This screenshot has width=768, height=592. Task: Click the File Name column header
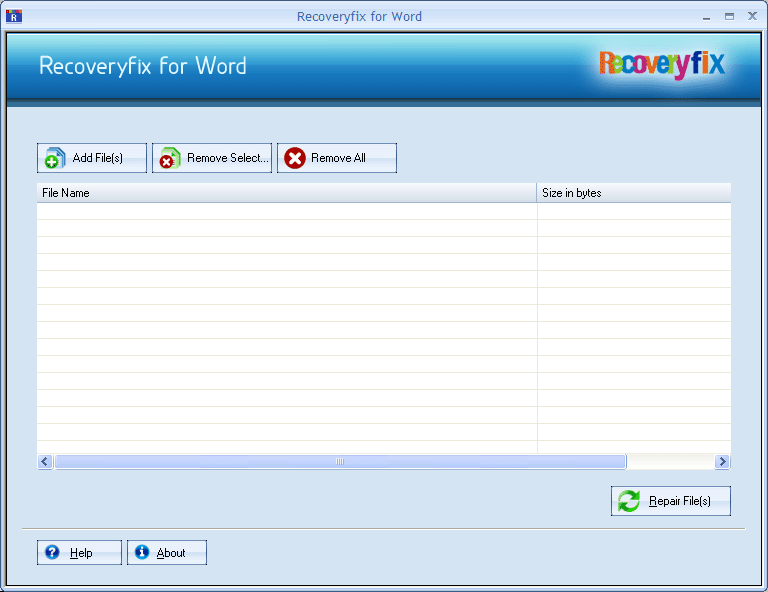(x=287, y=193)
